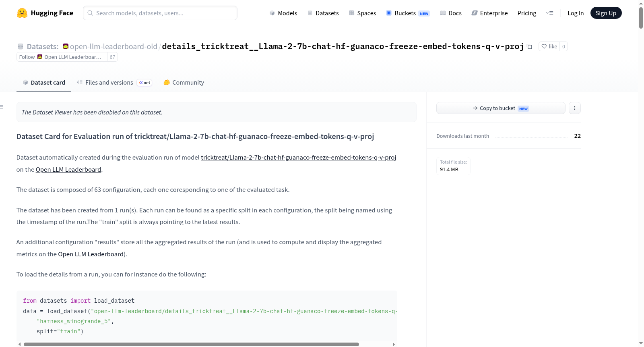
Task: Click the xet badge
Action: [144, 83]
